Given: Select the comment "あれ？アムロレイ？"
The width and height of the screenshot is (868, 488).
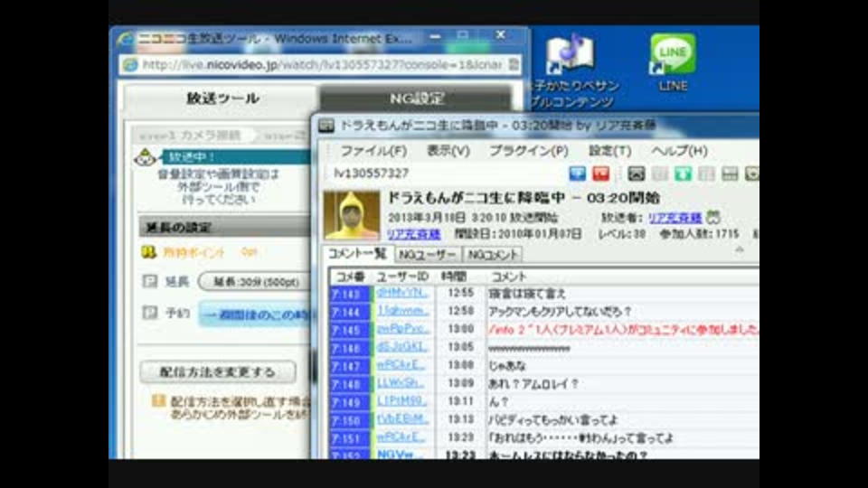Looking at the screenshot, I should (x=533, y=383).
